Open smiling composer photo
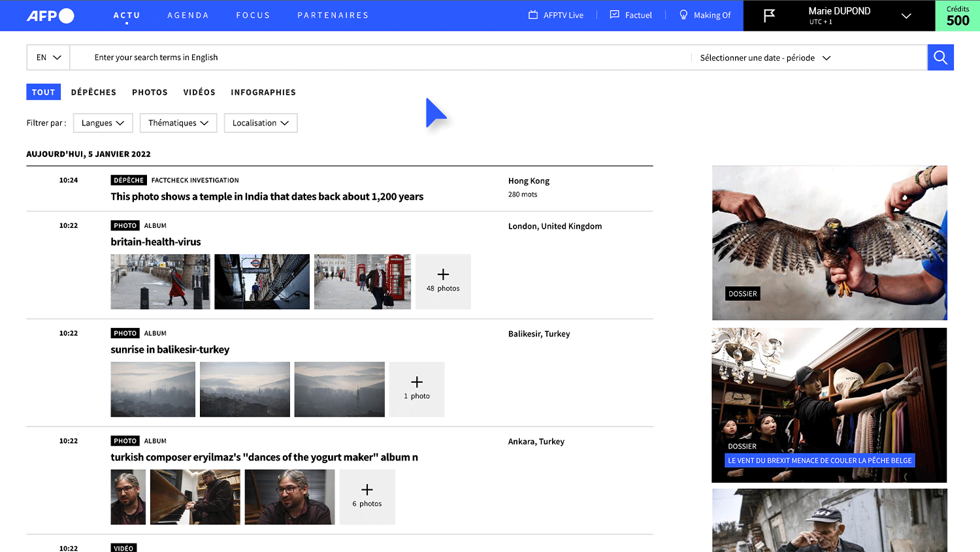980x552 pixels. [x=290, y=497]
